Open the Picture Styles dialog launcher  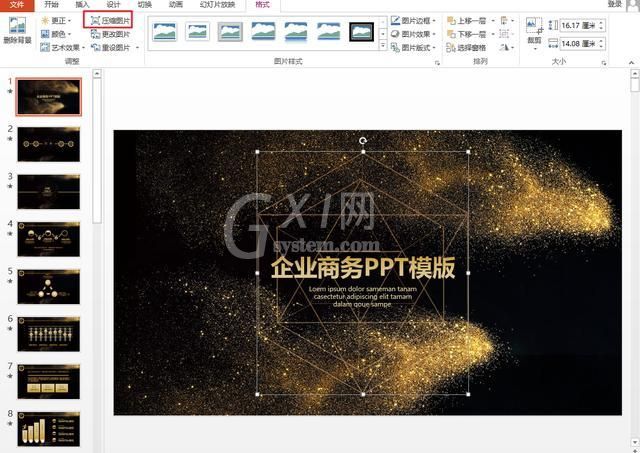[x=437, y=63]
